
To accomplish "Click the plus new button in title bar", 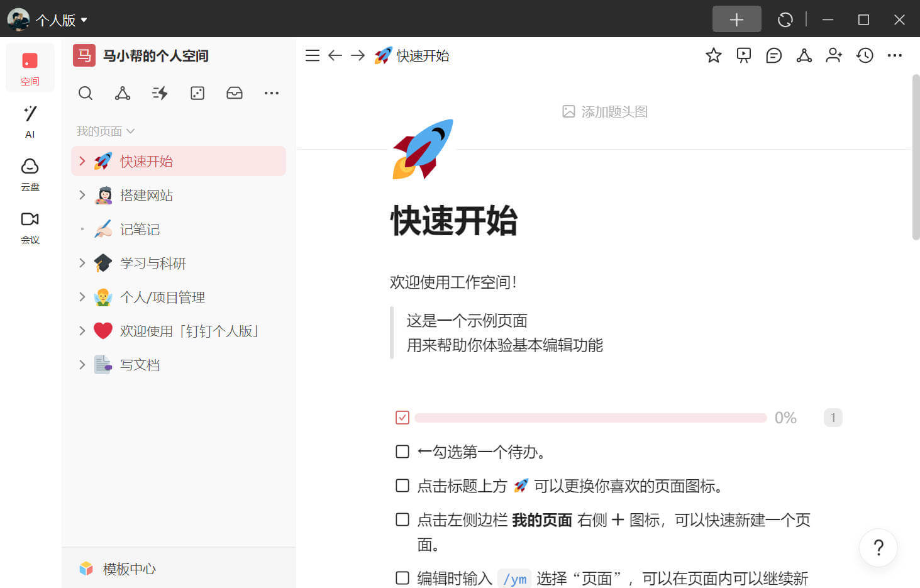I will click(x=736, y=19).
